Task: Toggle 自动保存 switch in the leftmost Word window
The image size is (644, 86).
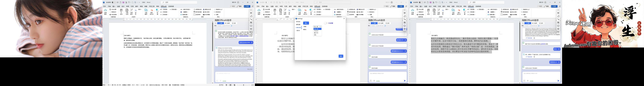Action: pyautogui.click(x=113, y=3)
